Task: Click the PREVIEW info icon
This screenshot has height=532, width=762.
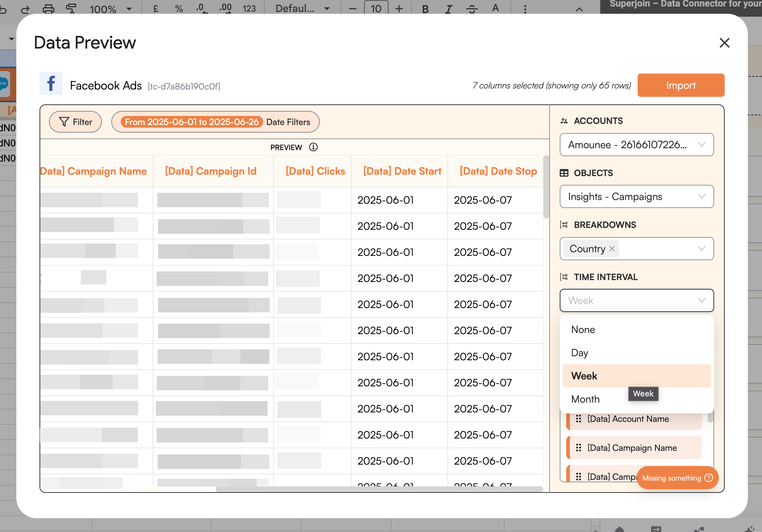Action: pos(313,147)
